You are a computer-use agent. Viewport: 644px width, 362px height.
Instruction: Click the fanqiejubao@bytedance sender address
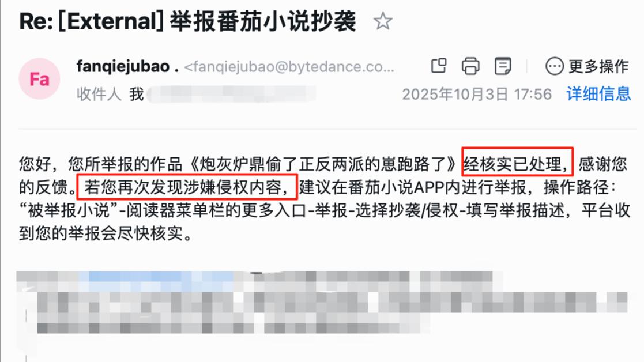[x=289, y=66]
